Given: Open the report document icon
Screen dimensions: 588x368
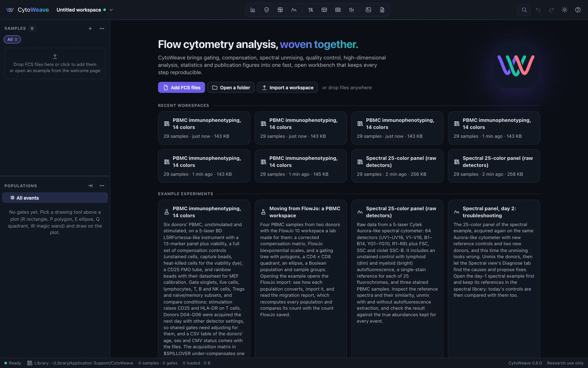Looking at the screenshot, I should tap(382, 10).
